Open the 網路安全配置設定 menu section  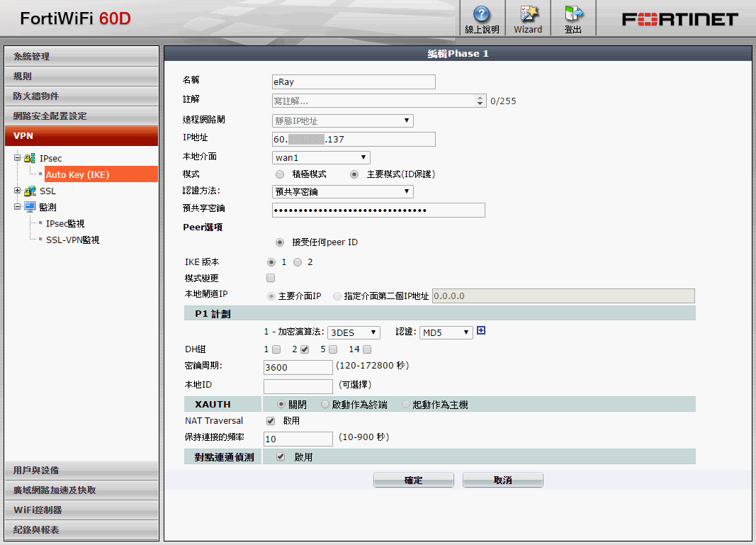[81, 116]
